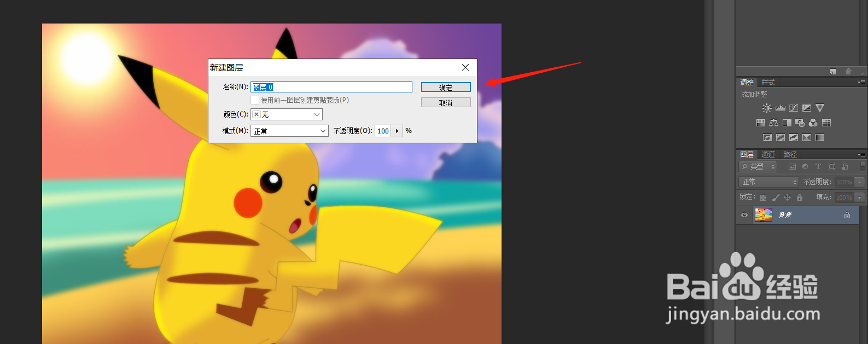
Task: Select the background layer thumbnail
Action: point(764,215)
